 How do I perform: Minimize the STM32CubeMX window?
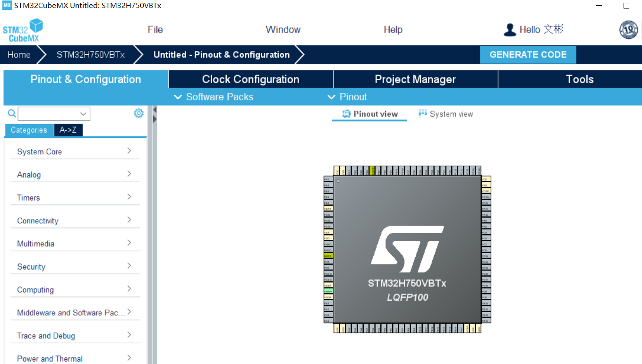point(599,6)
